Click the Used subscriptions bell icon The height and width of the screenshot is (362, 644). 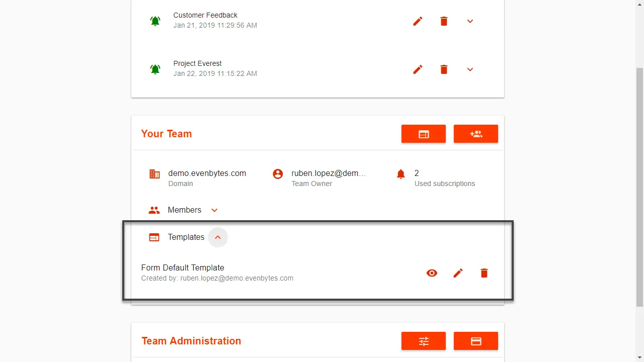coord(400,174)
